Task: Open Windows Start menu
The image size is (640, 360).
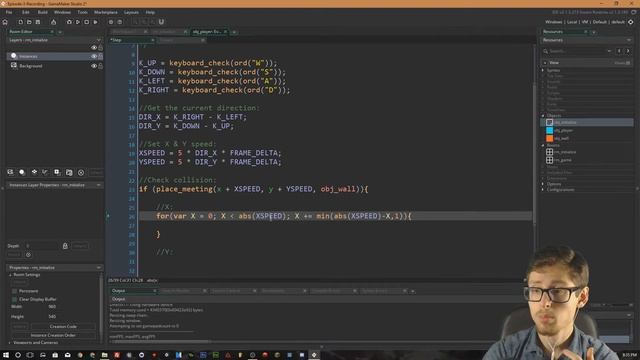Action: click(6, 355)
